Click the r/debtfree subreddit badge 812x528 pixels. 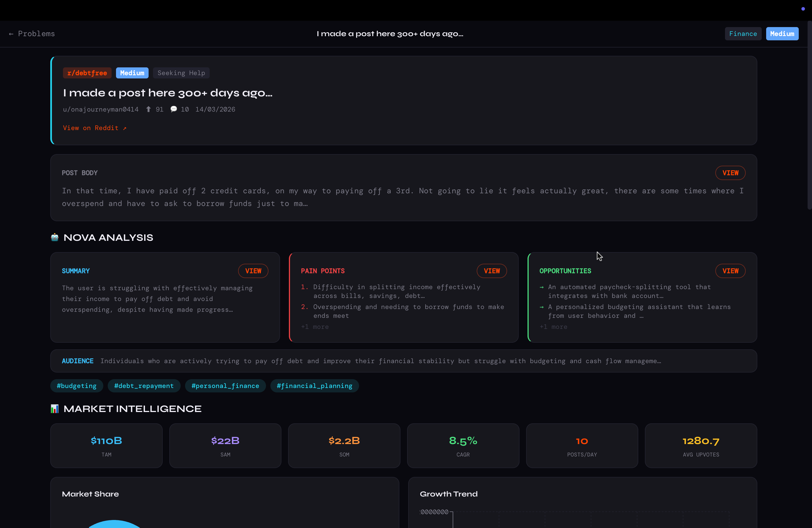[x=87, y=73]
